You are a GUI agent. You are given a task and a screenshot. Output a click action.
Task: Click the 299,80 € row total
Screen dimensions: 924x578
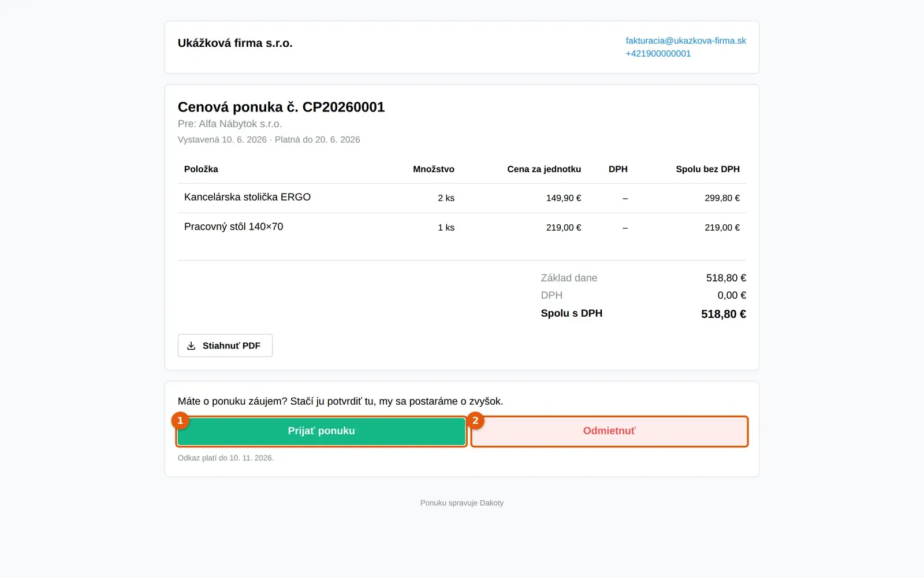tap(722, 198)
